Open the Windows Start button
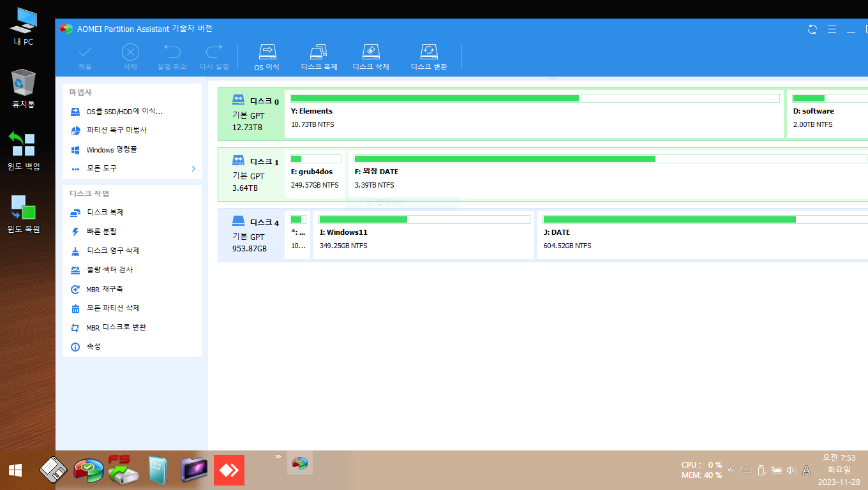868x490 pixels. (15, 471)
